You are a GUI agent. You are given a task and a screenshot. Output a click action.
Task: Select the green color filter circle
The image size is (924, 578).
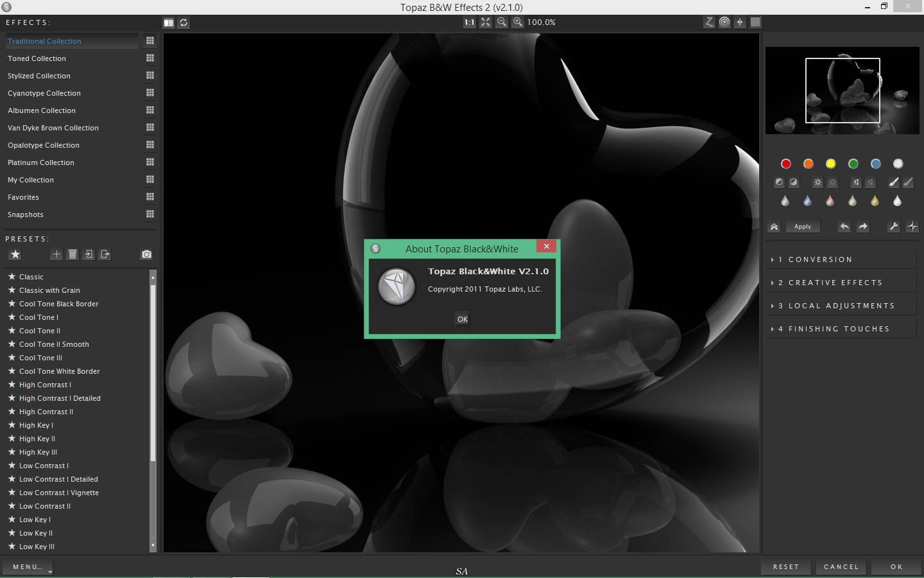point(853,164)
